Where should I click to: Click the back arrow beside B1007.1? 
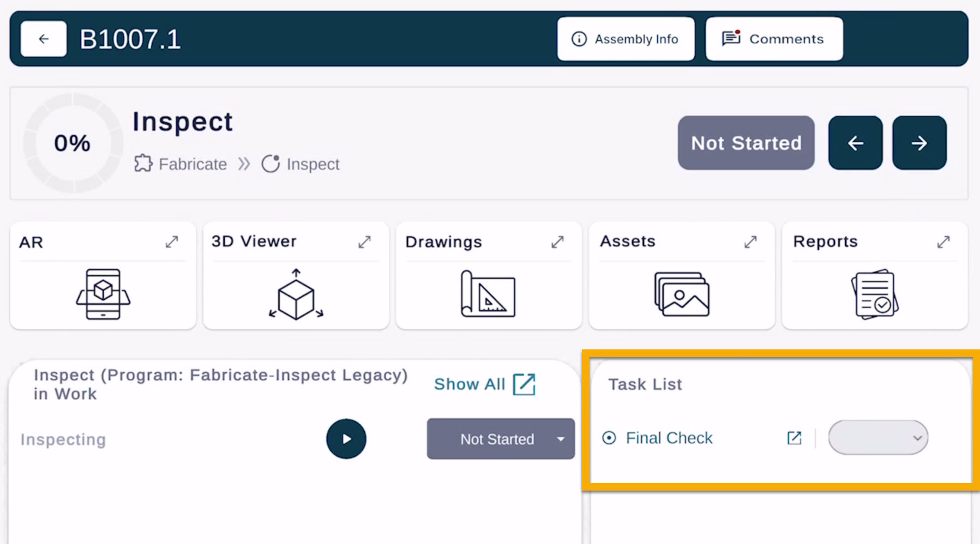tap(44, 39)
